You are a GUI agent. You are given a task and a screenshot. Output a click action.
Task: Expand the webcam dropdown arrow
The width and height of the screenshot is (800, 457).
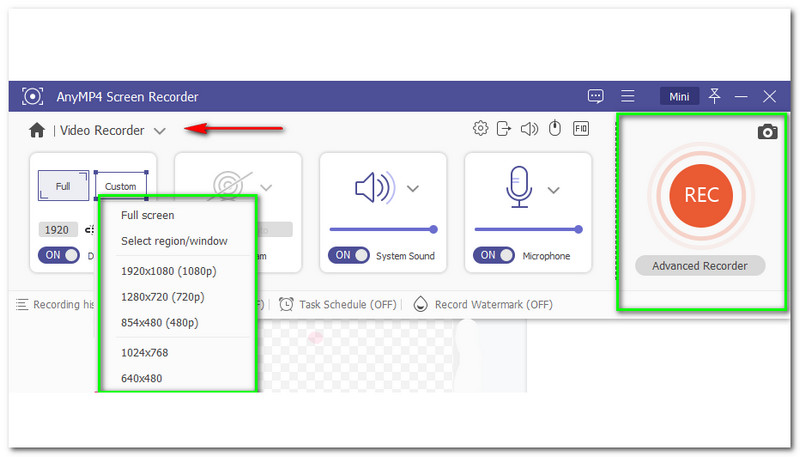pyautogui.click(x=266, y=188)
